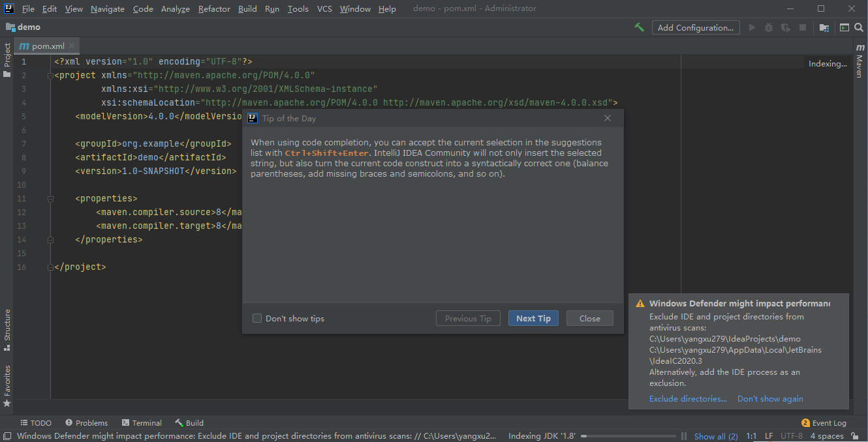The width and height of the screenshot is (868, 442).
Task: Click the Debug bug icon in toolbar
Action: (769, 27)
